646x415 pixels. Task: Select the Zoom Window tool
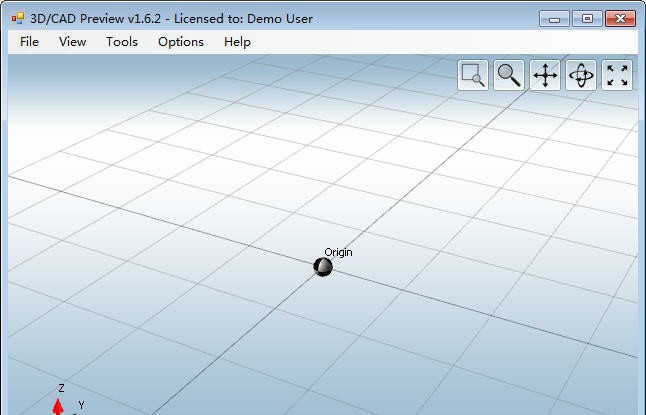point(473,75)
